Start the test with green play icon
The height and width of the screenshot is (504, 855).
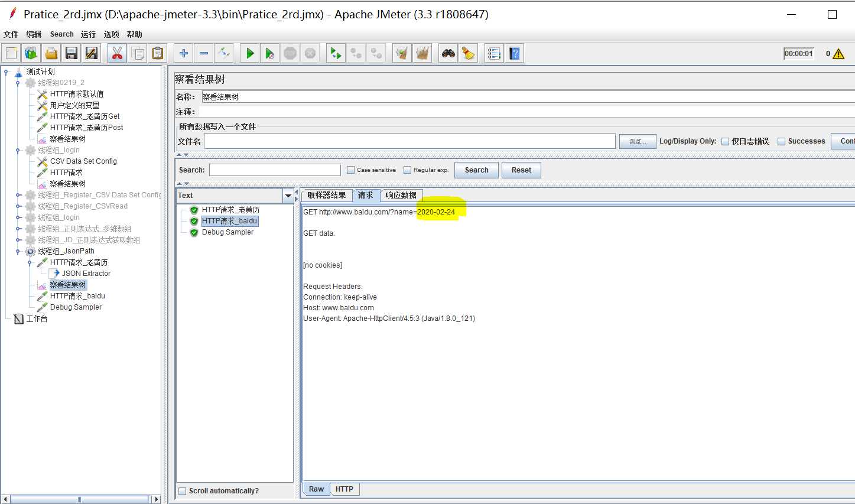pyautogui.click(x=250, y=53)
